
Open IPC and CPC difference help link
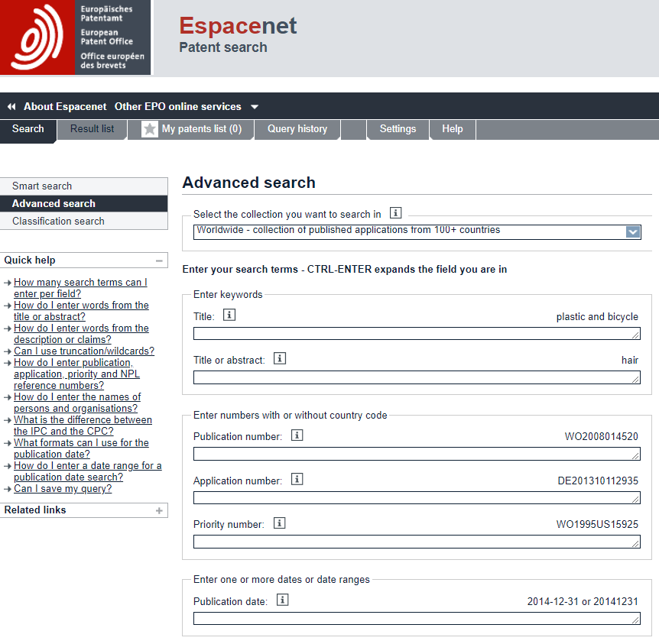[83, 426]
